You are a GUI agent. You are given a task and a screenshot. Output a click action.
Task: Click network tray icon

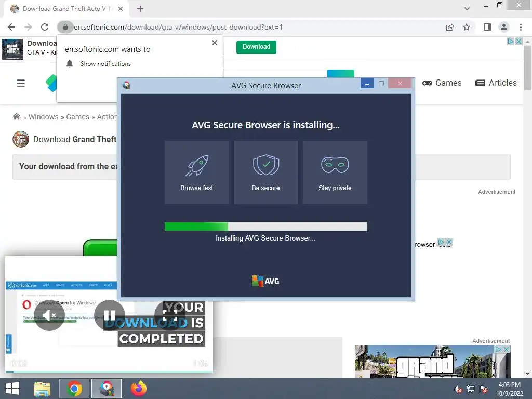coord(471,389)
